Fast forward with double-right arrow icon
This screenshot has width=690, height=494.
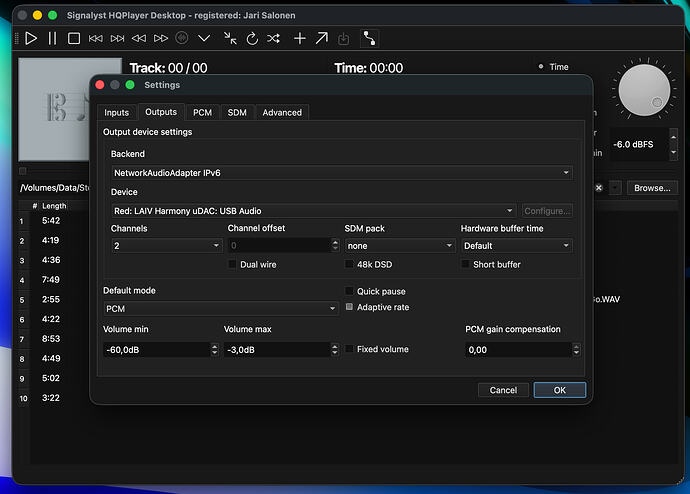tap(161, 39)
